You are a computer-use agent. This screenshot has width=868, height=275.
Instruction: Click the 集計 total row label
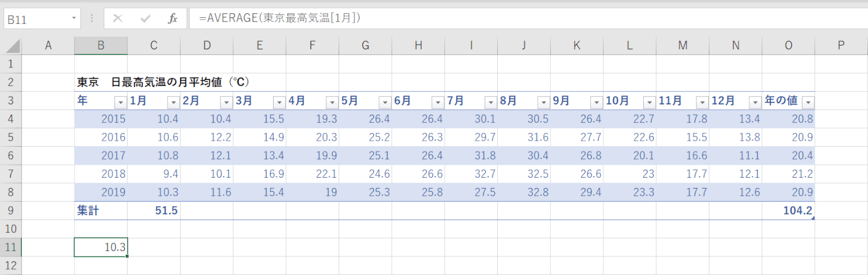click(x=101, y=211)
